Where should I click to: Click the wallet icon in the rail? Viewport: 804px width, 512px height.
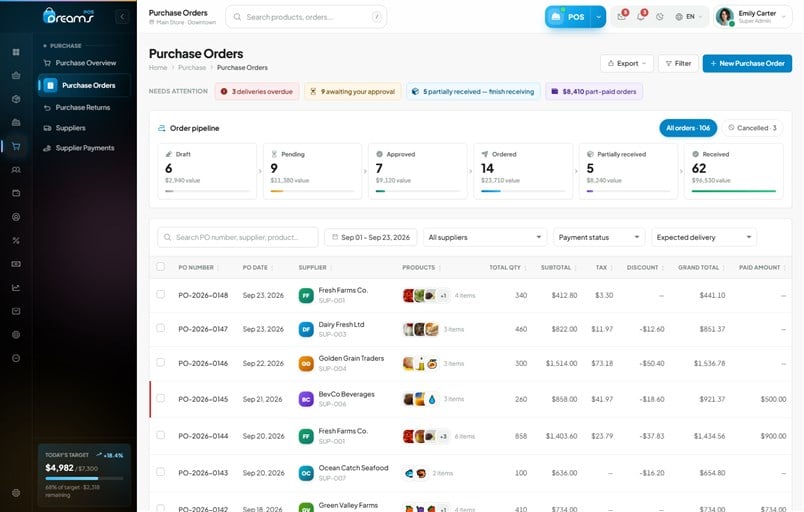(16, 193)
